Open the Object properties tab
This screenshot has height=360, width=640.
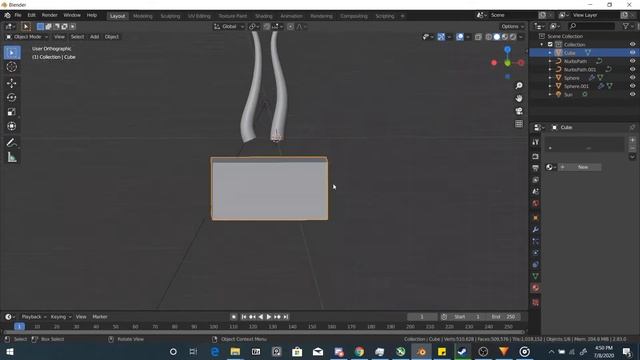tap(536, 218)
